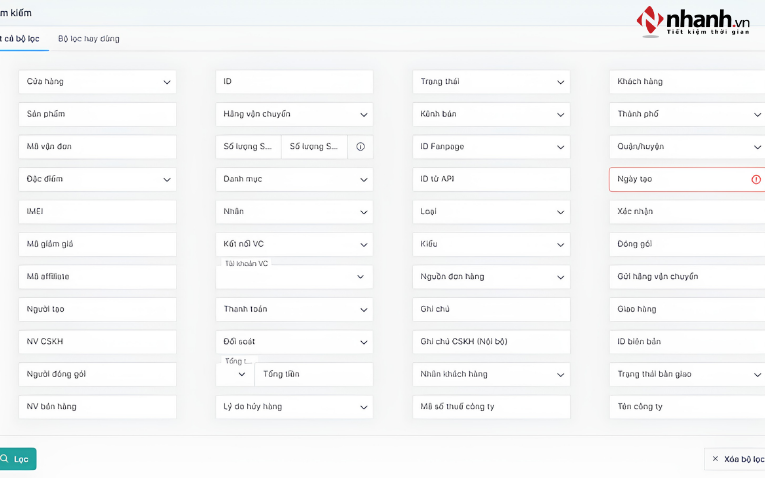Open the Hãng vận chuyển dropdown
Screen dimensions: 765x478
pyautogui.click(x=294, y=114)
